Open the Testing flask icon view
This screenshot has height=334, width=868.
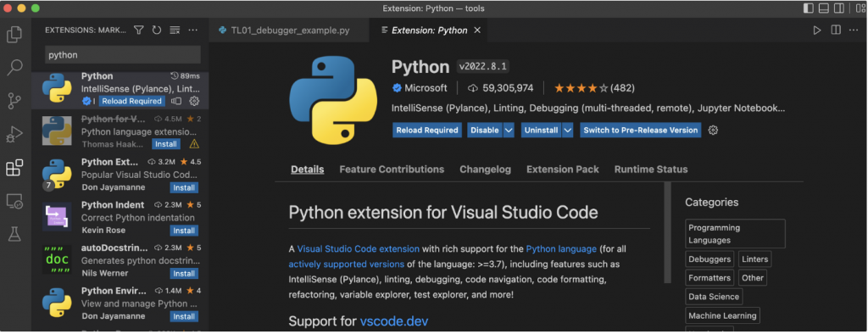(x=14, y=234)
